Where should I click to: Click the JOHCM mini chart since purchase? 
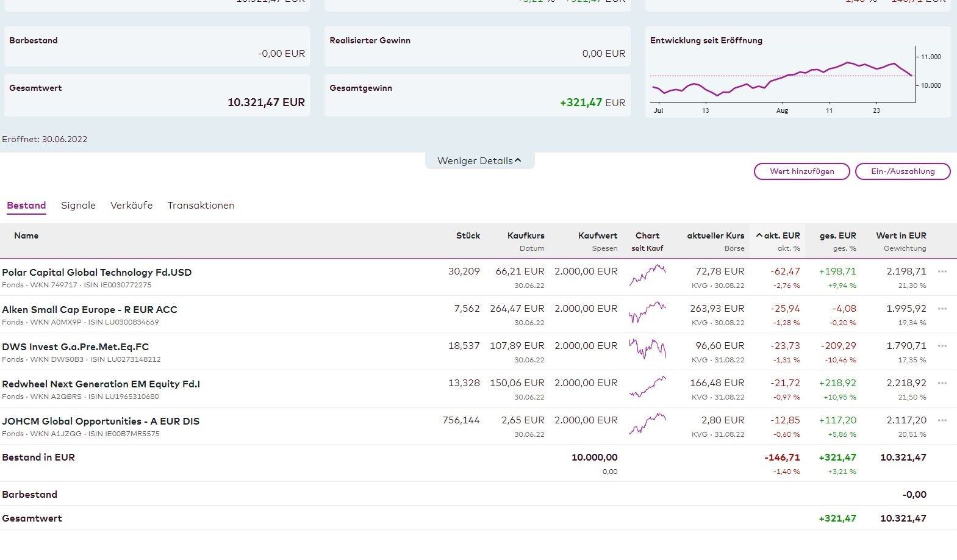[647, 424]
